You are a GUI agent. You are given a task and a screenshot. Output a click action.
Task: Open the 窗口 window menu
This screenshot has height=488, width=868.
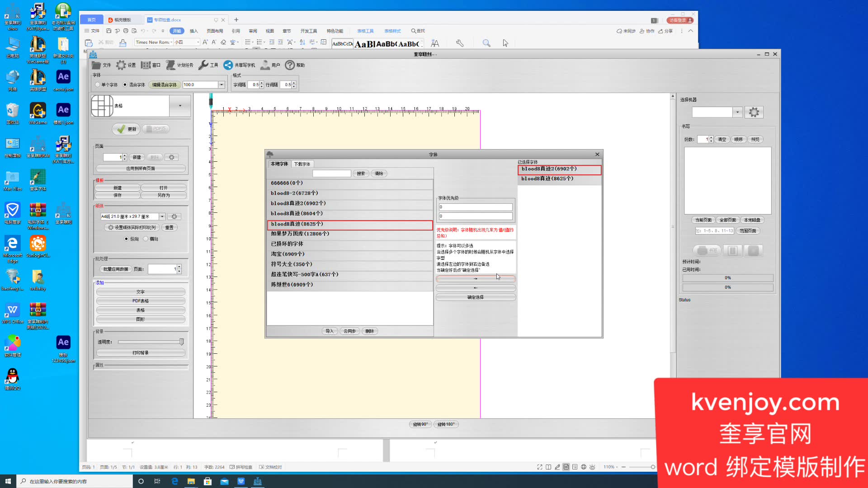click(151, 65)
